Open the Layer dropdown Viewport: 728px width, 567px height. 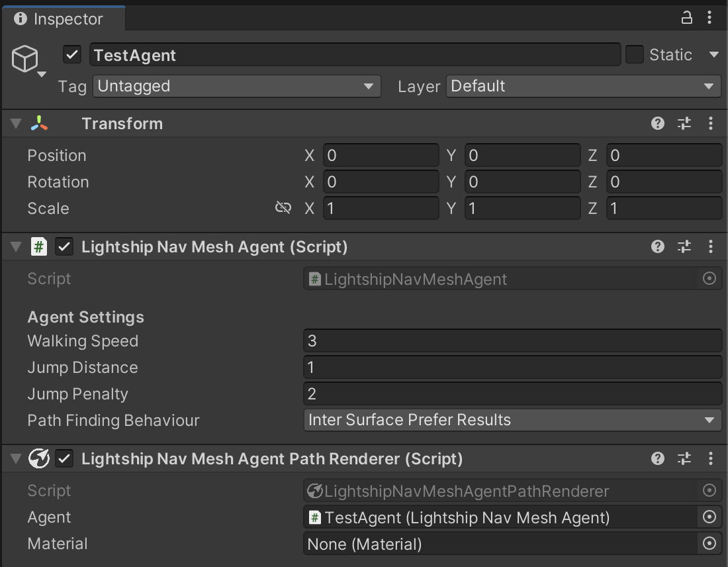coord(582,86)
